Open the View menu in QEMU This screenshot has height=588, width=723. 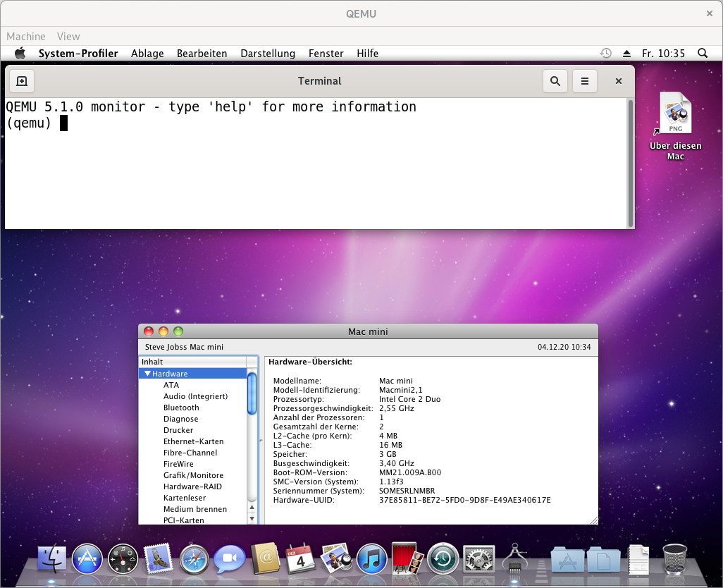(68, 37)
